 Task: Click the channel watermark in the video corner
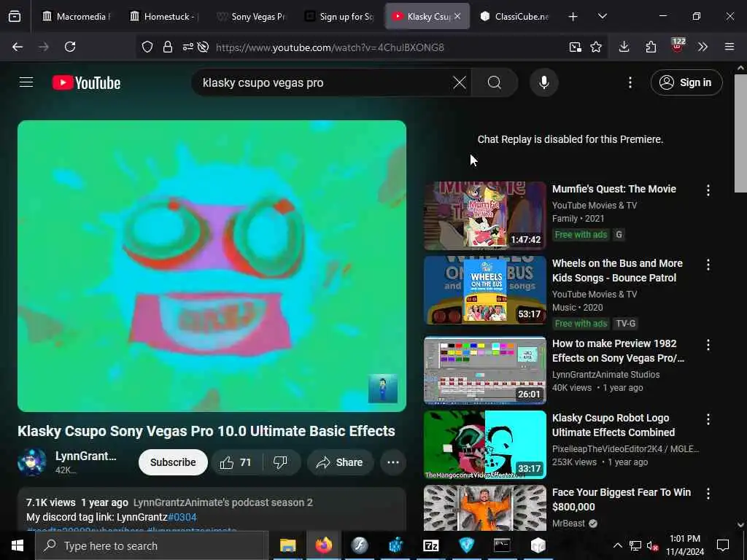click(382, 389)
